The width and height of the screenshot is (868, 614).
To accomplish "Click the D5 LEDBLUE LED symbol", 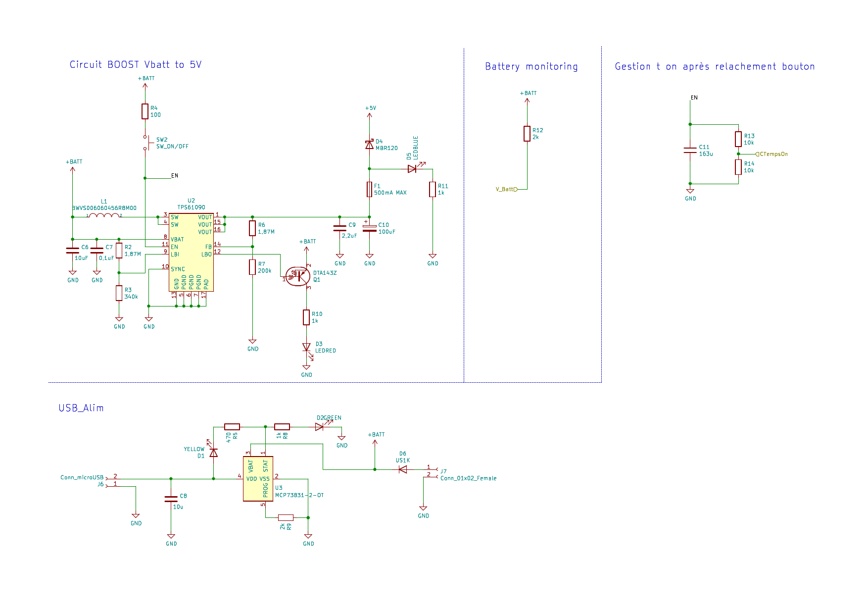I will point(412,169).
